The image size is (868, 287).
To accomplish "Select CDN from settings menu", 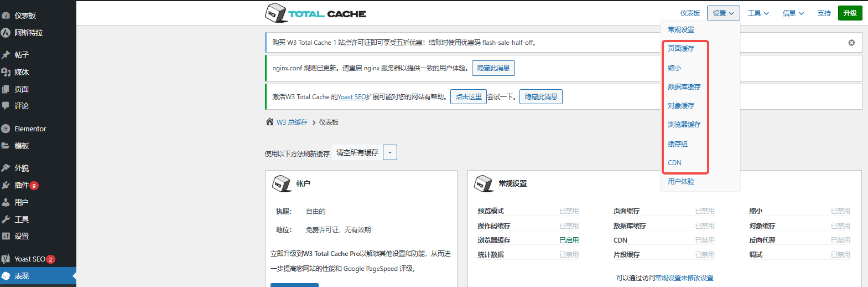I will coord(674,163).
